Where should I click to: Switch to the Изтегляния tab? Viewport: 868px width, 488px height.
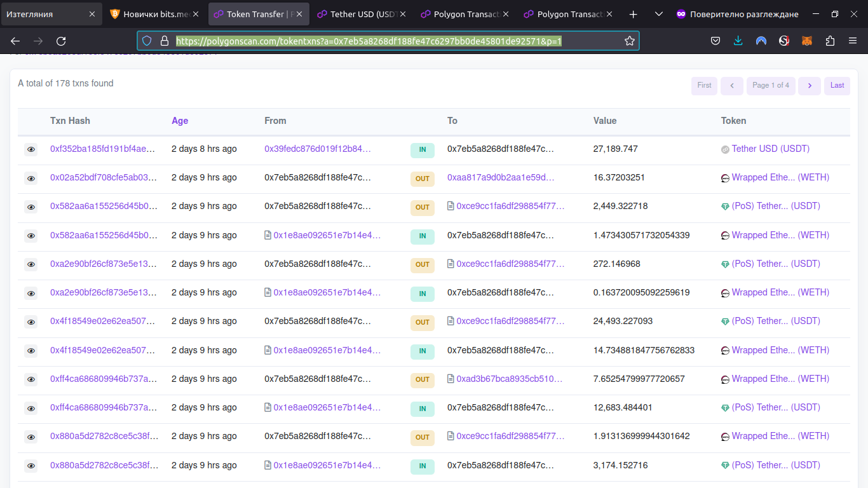(51, 14)
